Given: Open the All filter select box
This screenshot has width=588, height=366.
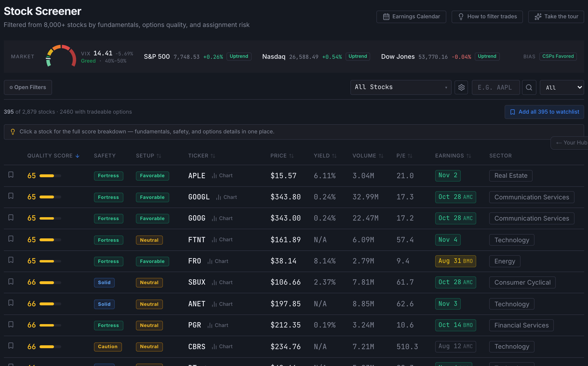Looking at the screenshot, I should (x=561, y=87).
